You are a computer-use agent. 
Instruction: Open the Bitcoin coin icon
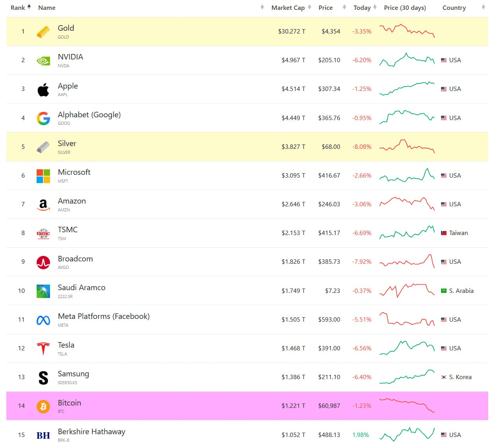click(43, 406)
